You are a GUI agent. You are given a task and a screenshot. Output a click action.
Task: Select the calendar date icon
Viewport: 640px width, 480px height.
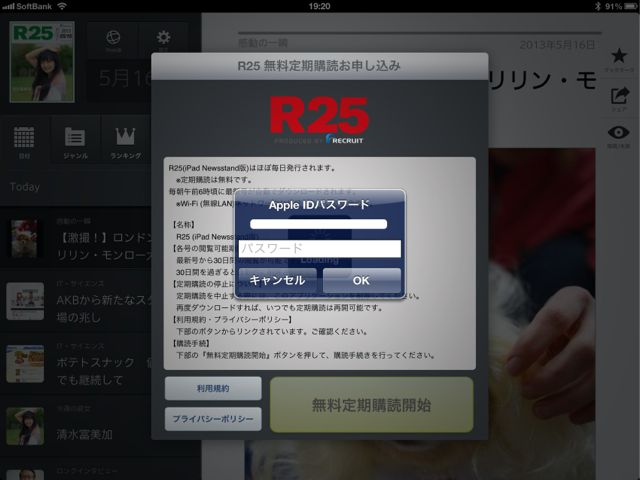(24, 140)
